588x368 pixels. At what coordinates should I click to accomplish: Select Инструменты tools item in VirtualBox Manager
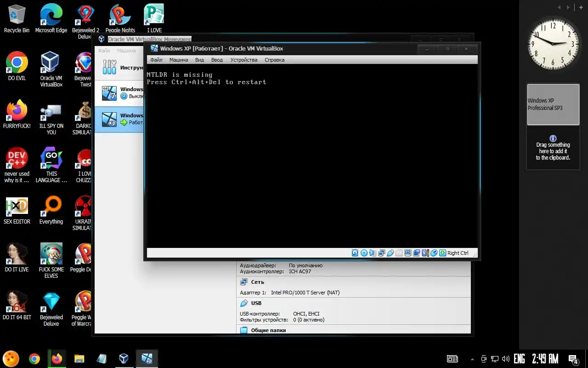(x=119, y=68)
